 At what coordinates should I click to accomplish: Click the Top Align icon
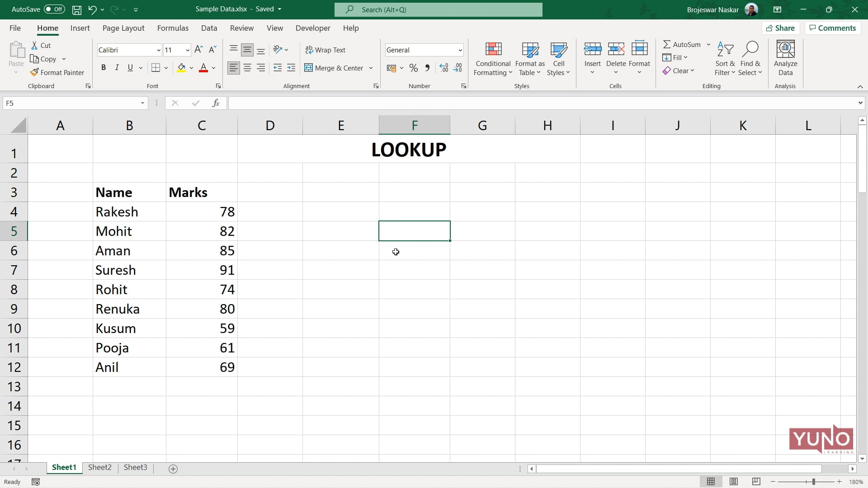tap(233, 50)
